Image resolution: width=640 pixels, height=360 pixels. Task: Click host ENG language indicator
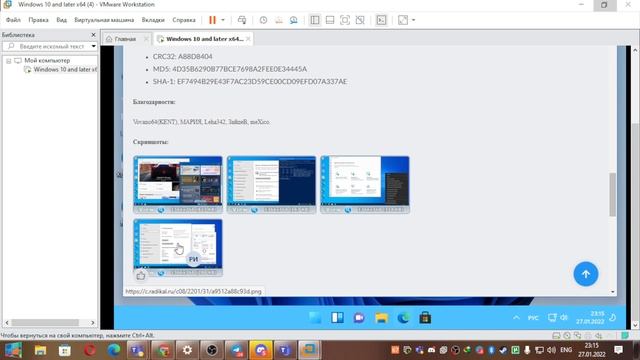tap(566, 350)
